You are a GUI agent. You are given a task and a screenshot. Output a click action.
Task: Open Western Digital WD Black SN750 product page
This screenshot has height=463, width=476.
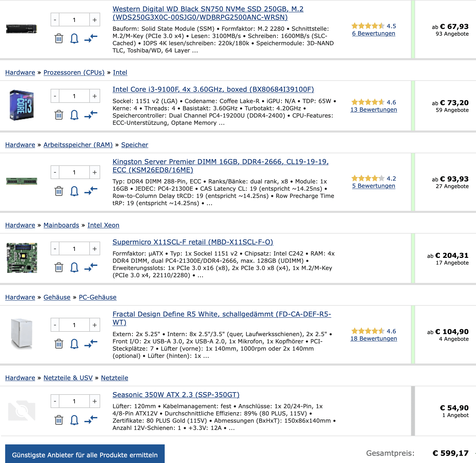pyautogui.click(x=208, y=13)
